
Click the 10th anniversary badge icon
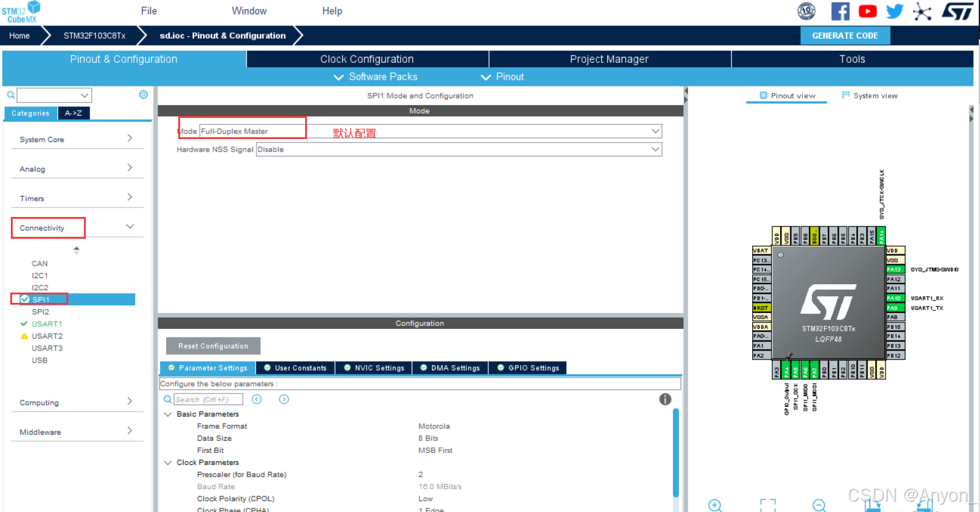(x=807, y=11)
